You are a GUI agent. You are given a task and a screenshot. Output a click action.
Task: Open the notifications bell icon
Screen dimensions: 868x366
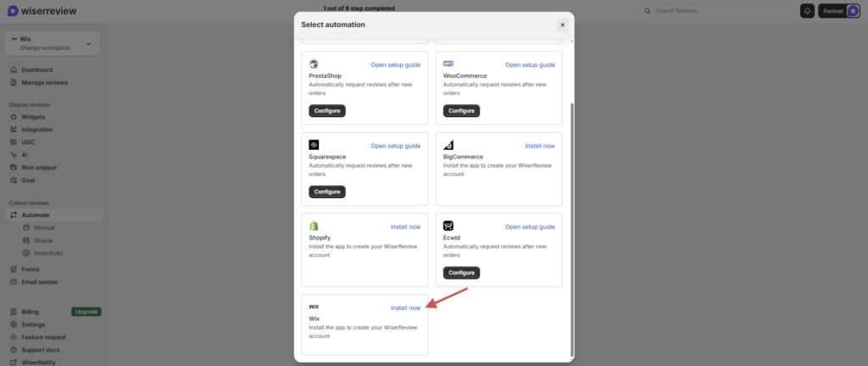[807, 11]
